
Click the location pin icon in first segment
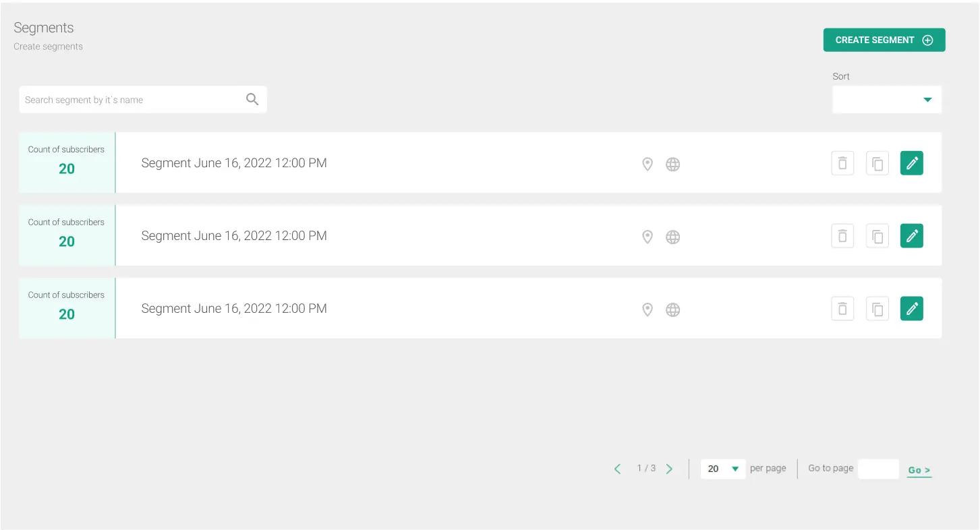[647, 164]
